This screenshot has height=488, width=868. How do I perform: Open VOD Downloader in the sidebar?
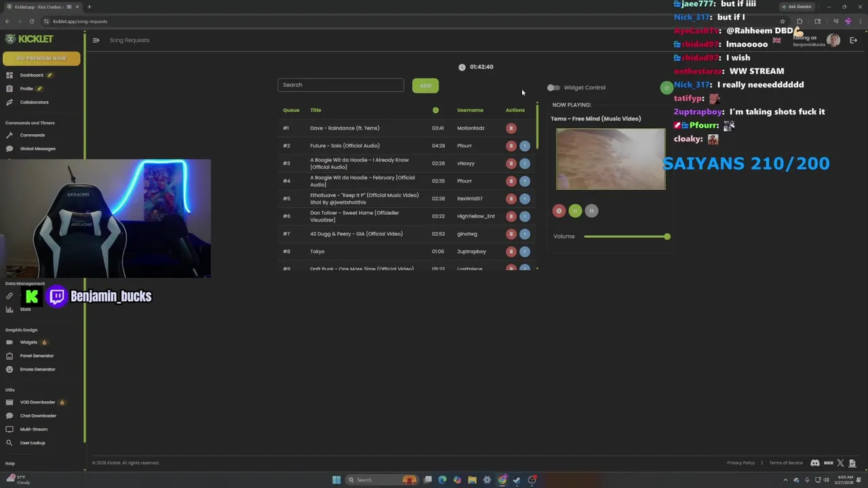click(x=37, y=402)
